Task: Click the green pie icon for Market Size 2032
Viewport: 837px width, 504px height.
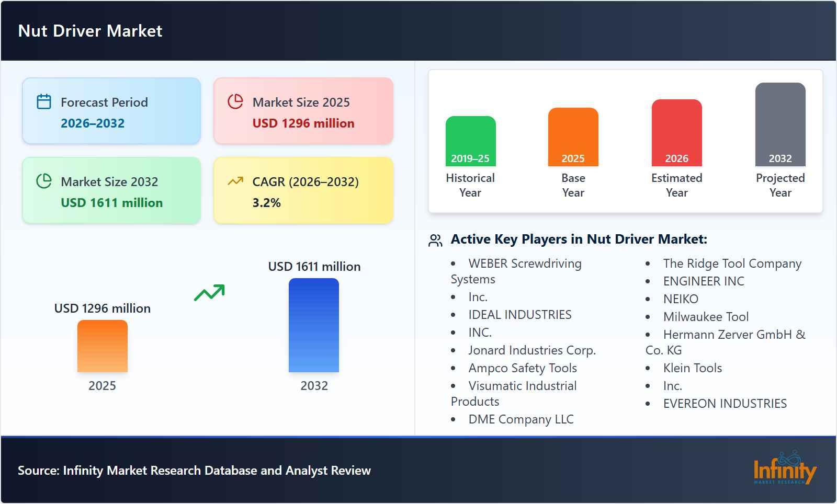Action: (x=44, y=181)
